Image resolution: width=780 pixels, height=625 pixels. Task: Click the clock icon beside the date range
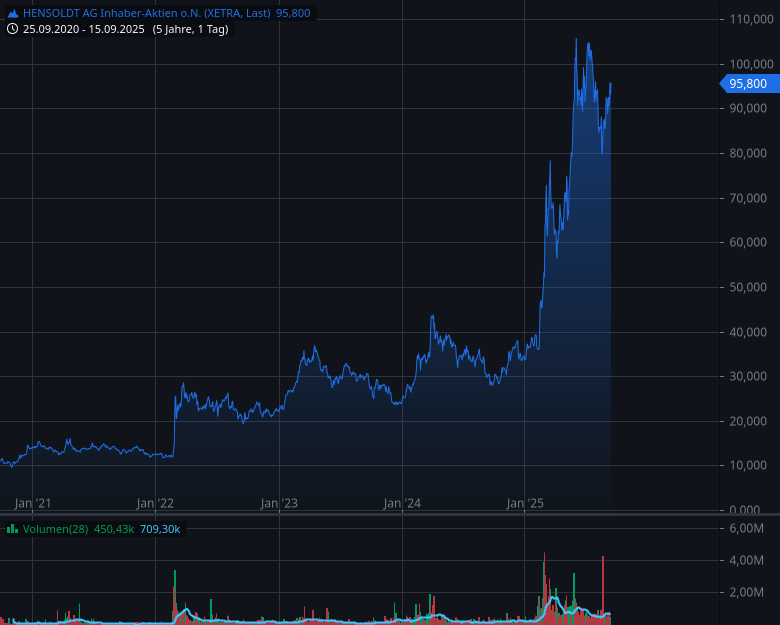coord(13,29)
